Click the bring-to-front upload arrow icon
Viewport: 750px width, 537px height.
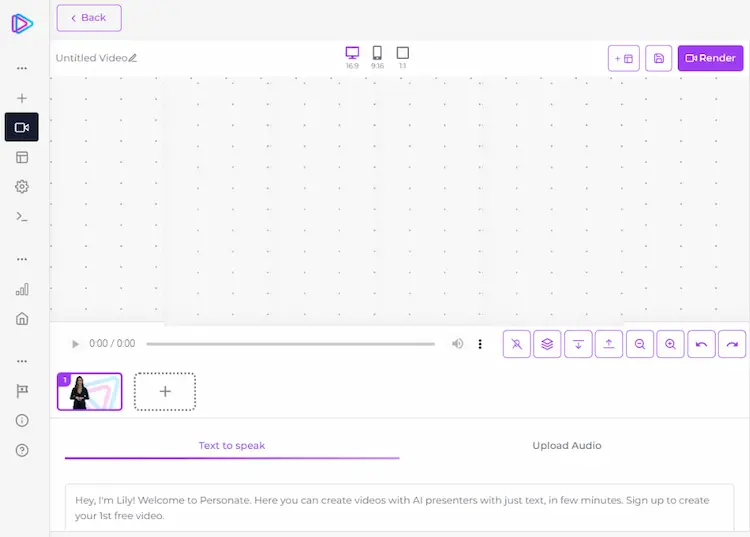pos(609,344)
